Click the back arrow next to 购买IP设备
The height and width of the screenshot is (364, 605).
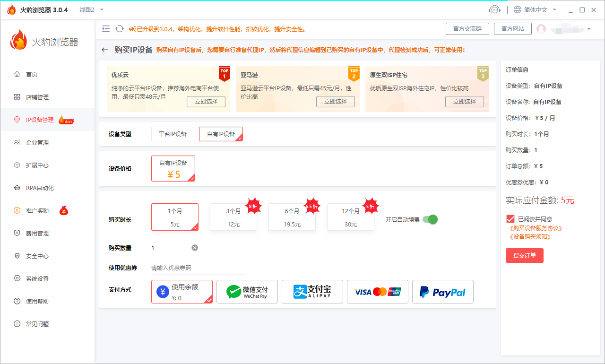[x=104, y=50]
